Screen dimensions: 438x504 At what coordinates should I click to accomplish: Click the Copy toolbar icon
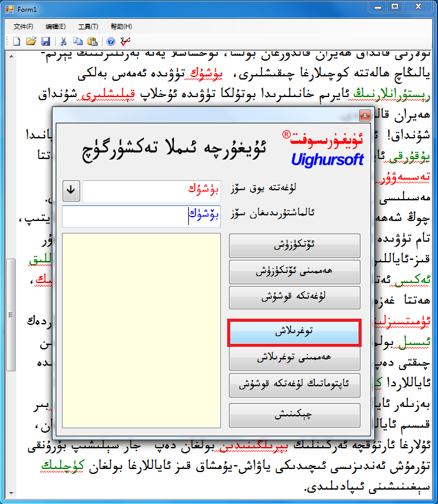78,41
